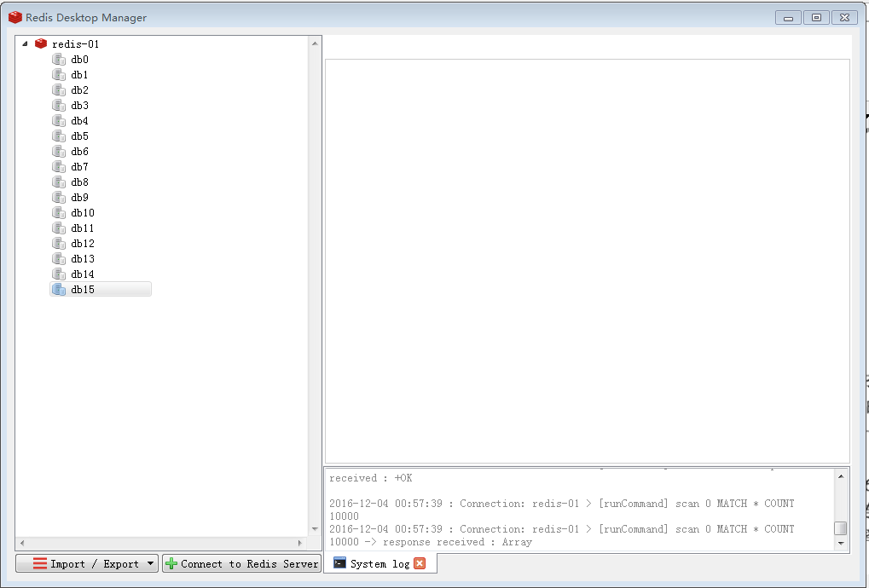Minimize the Redis Desktop Manager window
The image size is (869, 588).
pyautogui.click(x=788, y=18)
